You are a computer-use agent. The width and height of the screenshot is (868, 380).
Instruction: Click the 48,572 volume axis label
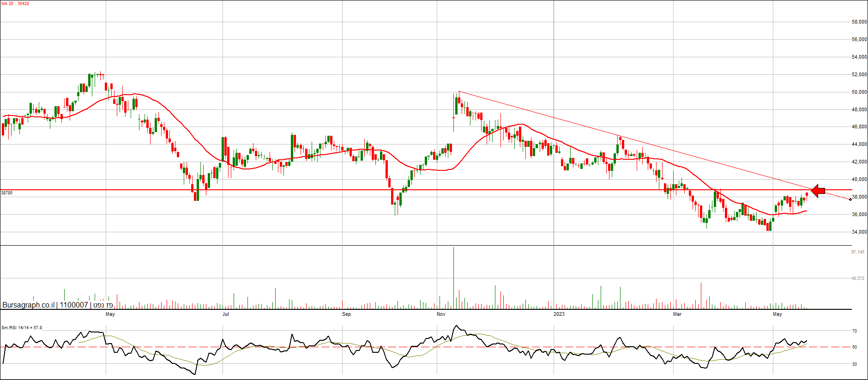[857, 278]
